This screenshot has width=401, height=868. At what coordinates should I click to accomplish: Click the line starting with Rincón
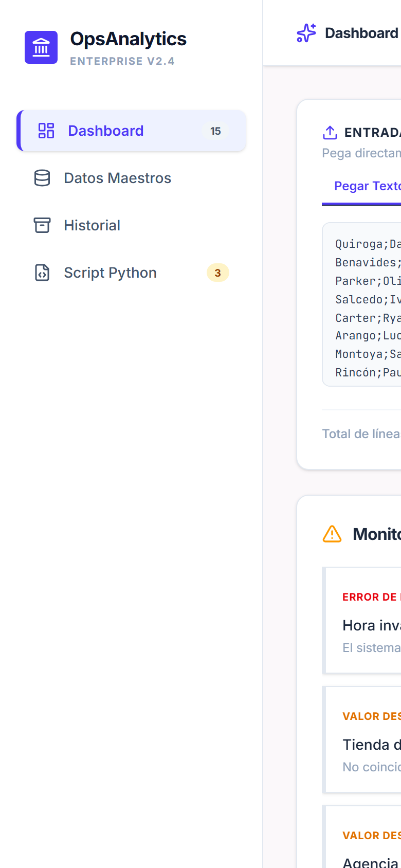[x=368, y=373]
